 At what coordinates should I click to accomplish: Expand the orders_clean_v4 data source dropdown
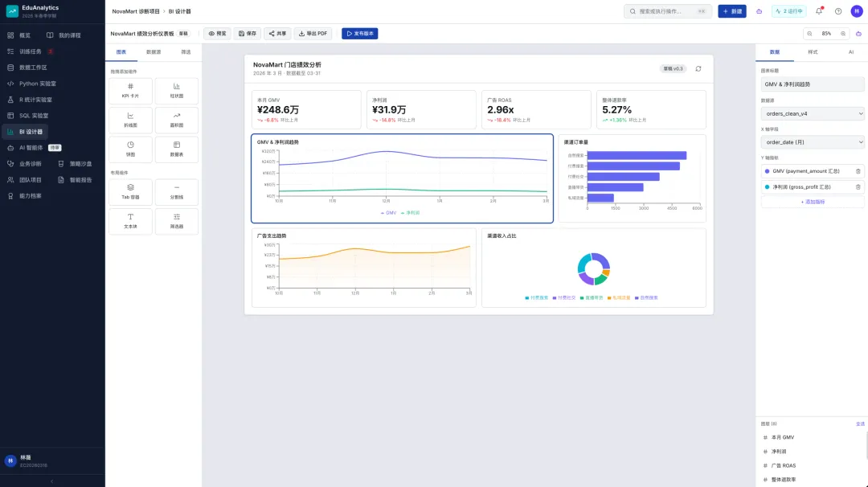(812, 113)
